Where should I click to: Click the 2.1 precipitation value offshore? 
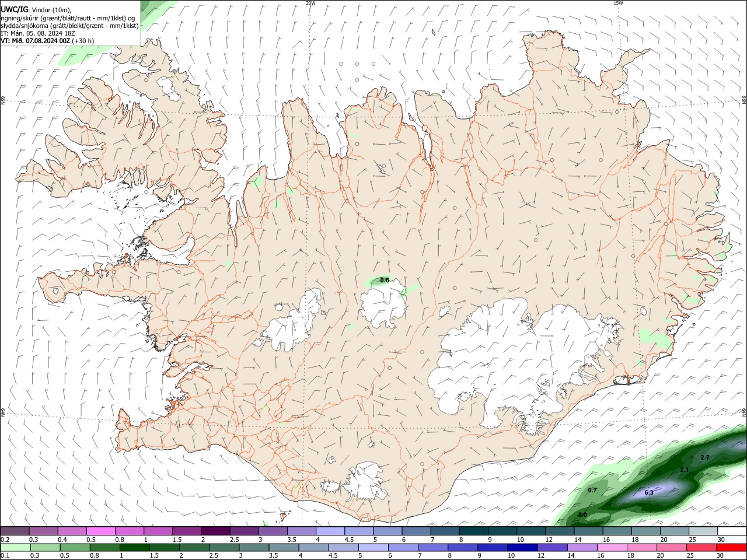(x=685, y=470)
